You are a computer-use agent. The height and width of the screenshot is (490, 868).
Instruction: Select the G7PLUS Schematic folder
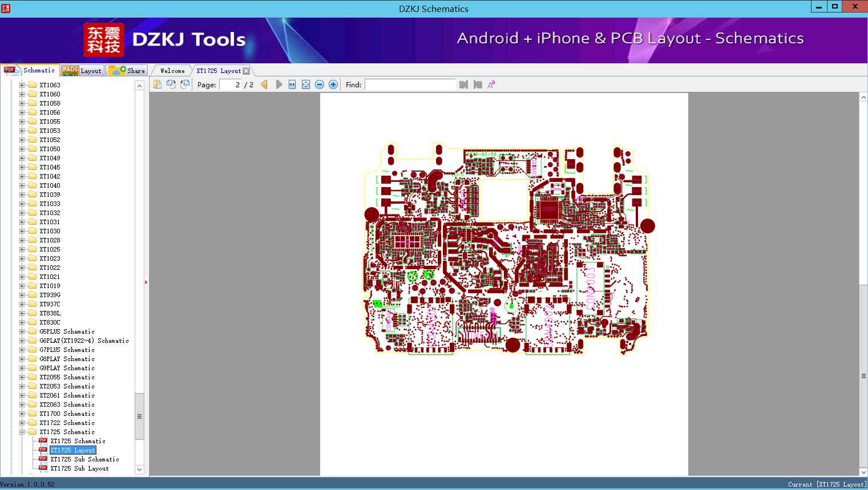pos(67,350)
